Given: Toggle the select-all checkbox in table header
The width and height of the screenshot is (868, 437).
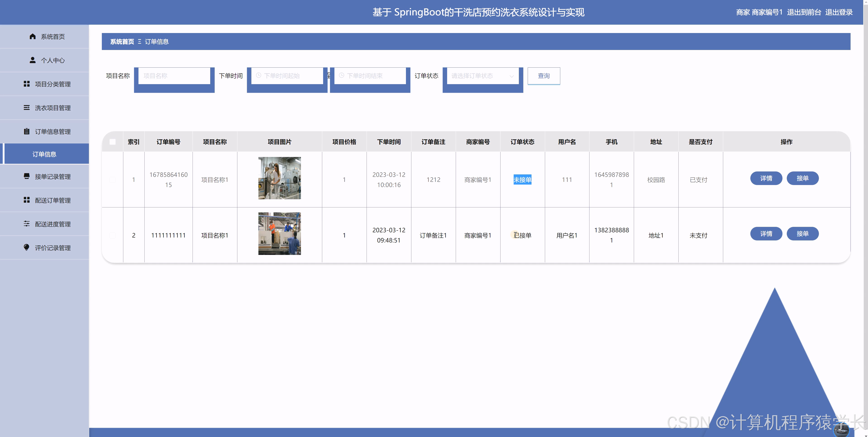Looking at the screenshot, I should tap(112, 142).
